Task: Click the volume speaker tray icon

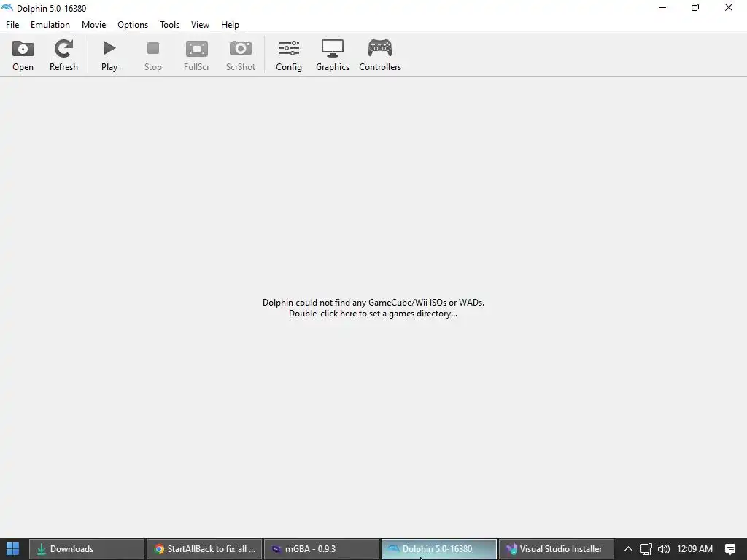Action: pos(664,549)
